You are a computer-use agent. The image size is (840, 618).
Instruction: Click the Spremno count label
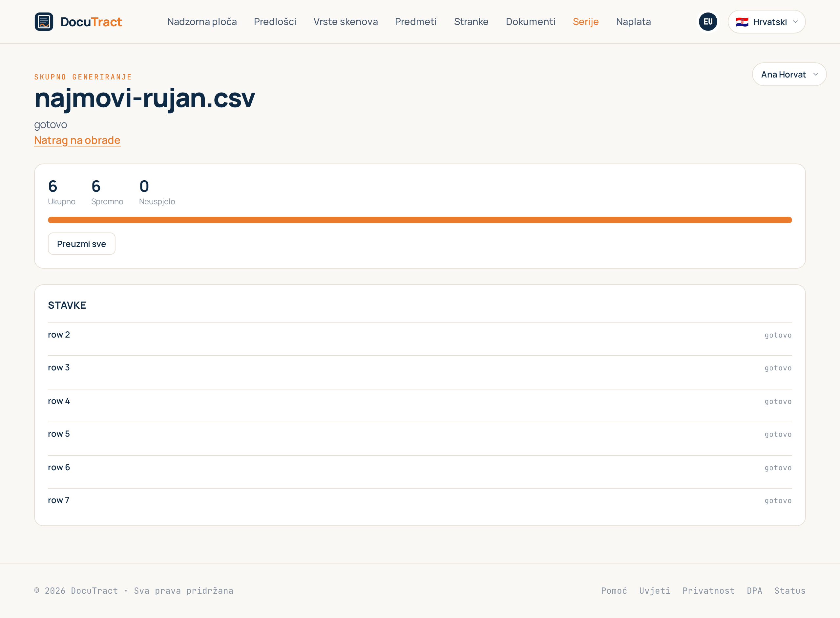pos(107,202)
